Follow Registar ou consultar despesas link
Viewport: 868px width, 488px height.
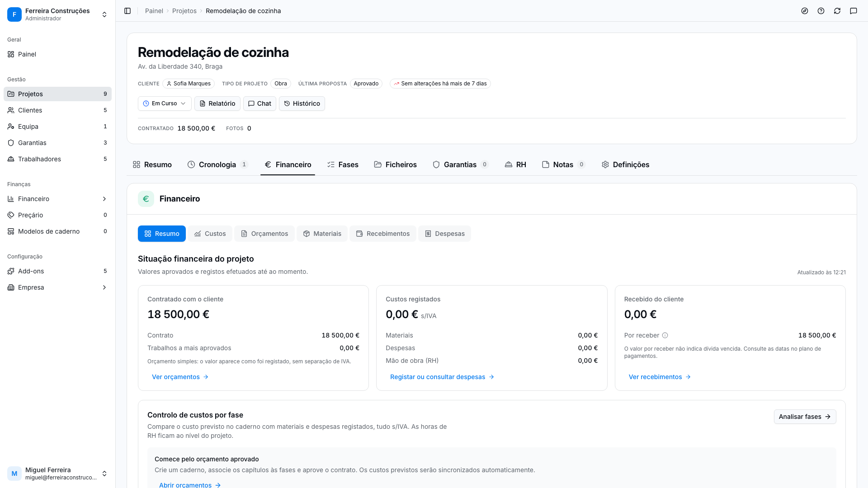pyautogui.click(x=442, y=377)
